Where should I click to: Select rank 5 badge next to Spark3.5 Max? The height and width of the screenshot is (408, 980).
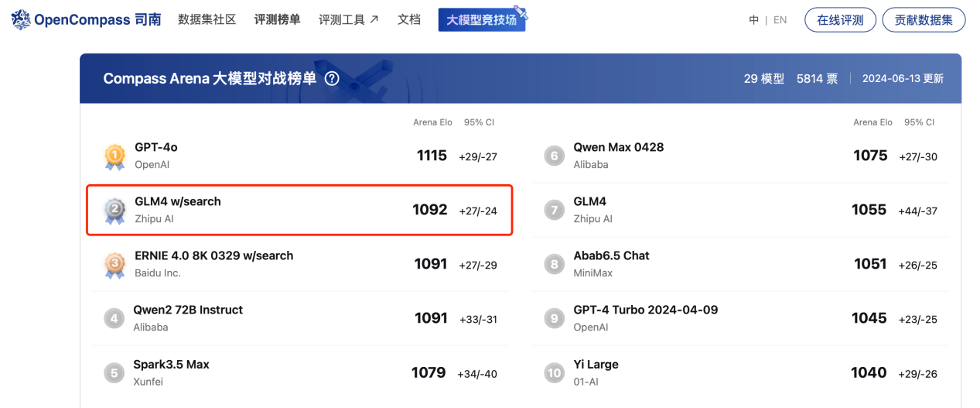(x=114, y=373)
